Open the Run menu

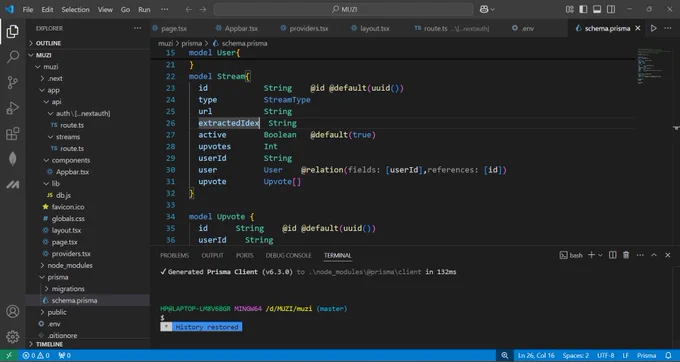coord(144,9)
